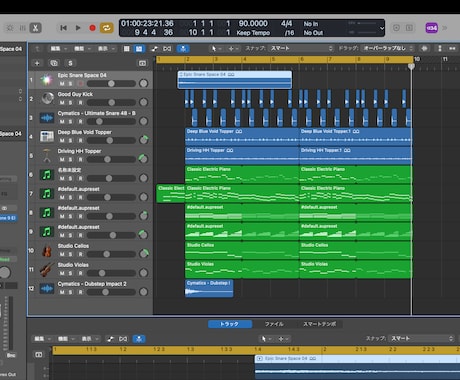This screenshot has width=460, height=380.
Task: Toggle the yellow cycle mode button
Action: click(106, 28)
